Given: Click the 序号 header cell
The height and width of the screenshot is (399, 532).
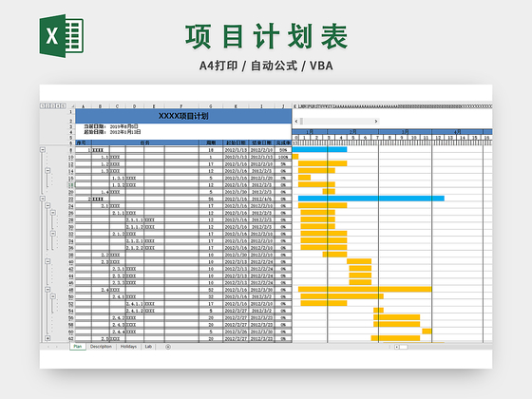Looking at the screenshot, I should [84, 142].
